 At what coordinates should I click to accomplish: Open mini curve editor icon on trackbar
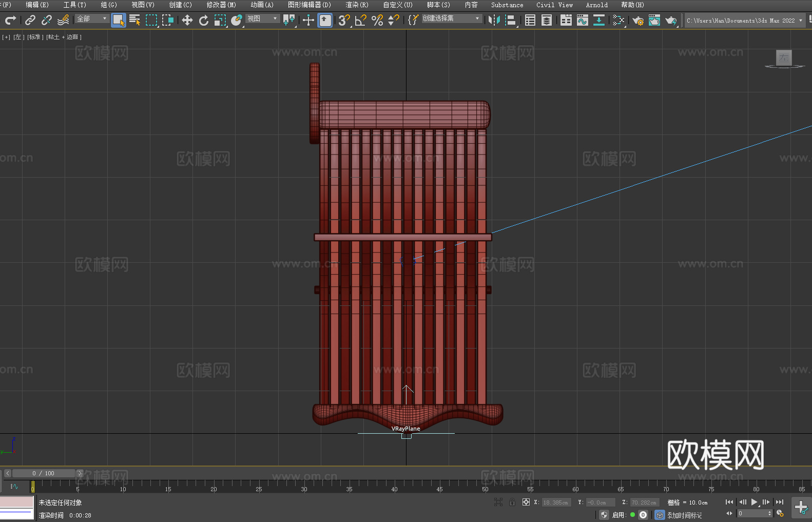pyautogui.click(x=14, y=486)
